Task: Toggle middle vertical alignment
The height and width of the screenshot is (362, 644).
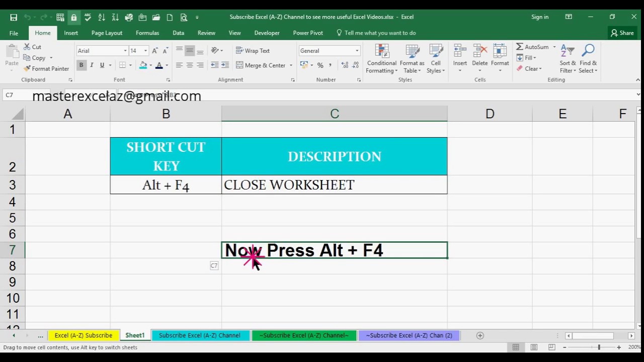Action: 190,51
